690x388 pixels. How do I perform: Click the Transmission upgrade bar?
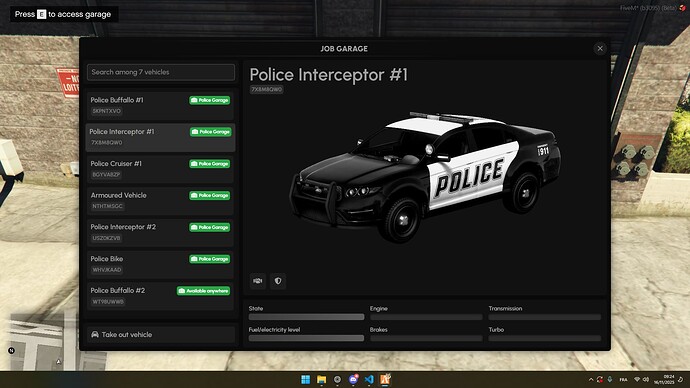pyautogui.click(x=545, y=317)
